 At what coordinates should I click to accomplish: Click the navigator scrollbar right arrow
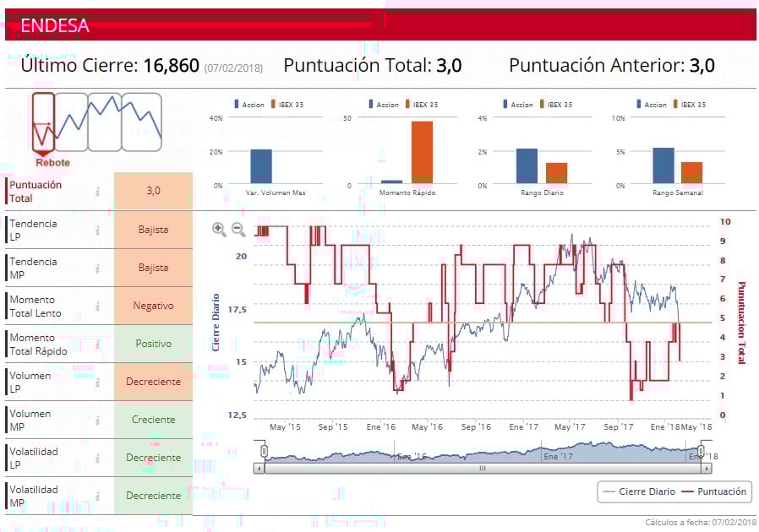(x=707, y=468)
